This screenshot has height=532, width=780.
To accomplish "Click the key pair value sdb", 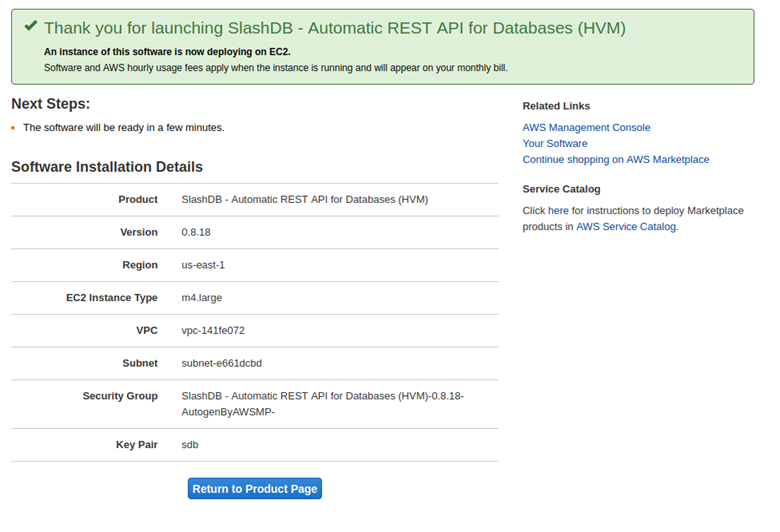I will coord(190,445).
